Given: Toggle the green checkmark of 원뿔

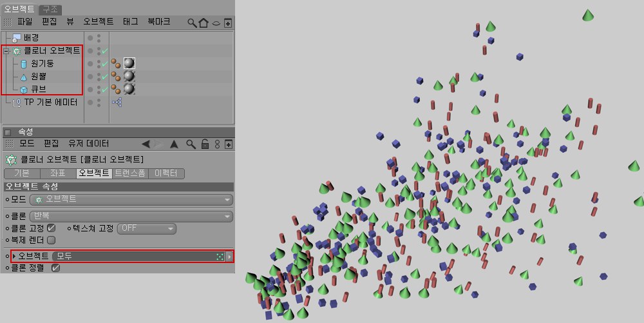Looking at the screenshot, I should 105,77.
